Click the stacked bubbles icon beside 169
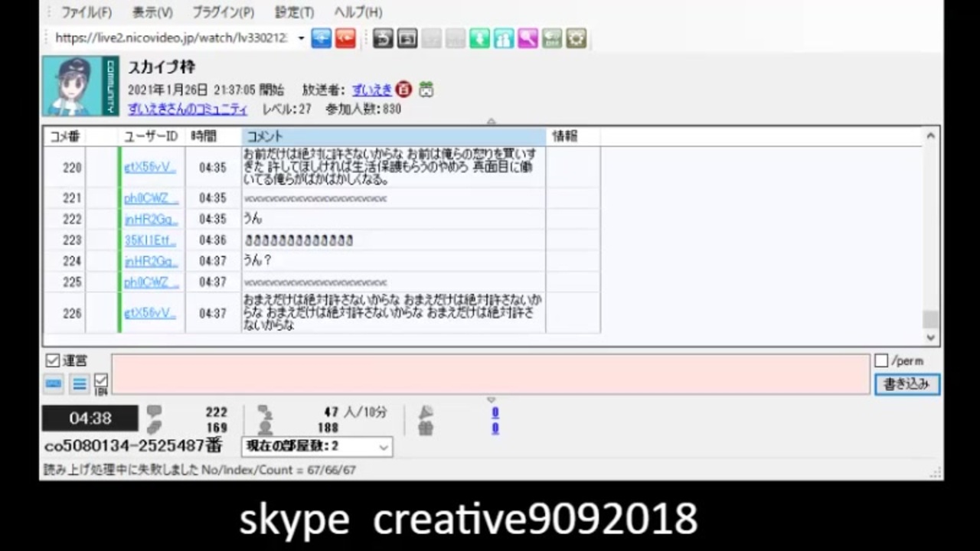 (x=154, y=428)
